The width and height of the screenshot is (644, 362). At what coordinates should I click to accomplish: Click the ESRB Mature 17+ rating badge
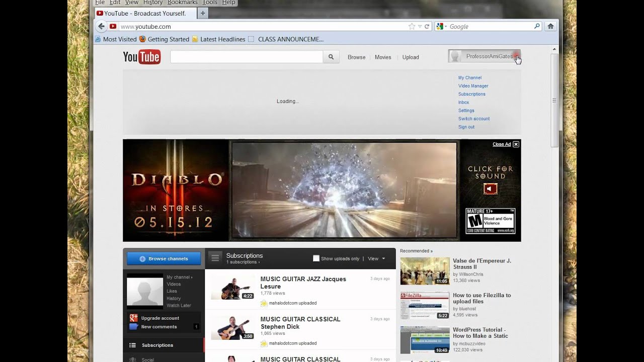pos(491,221)
